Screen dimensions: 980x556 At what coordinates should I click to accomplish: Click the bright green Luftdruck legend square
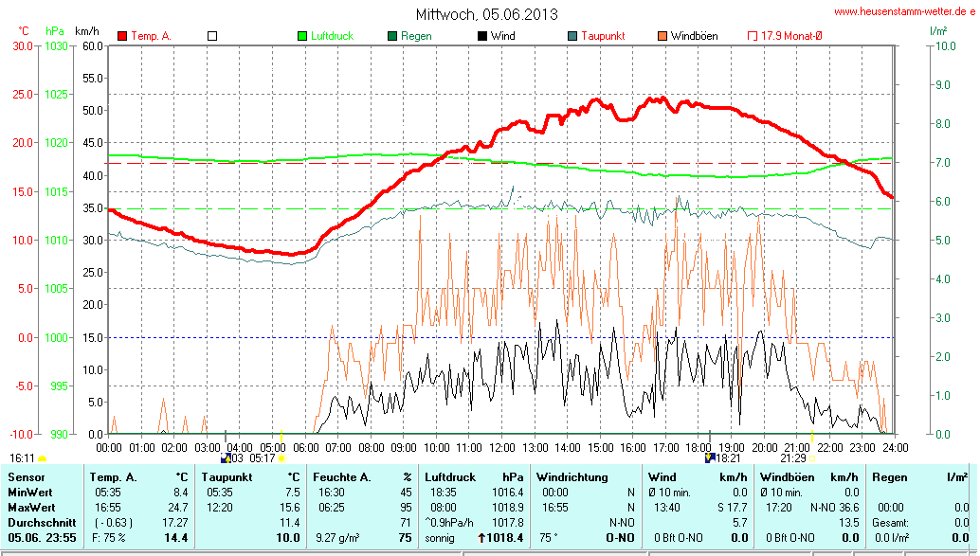click(302, 36)
